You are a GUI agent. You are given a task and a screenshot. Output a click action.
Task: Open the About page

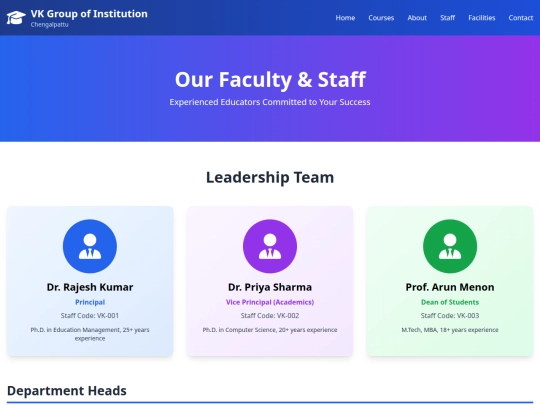click(417, 18)
